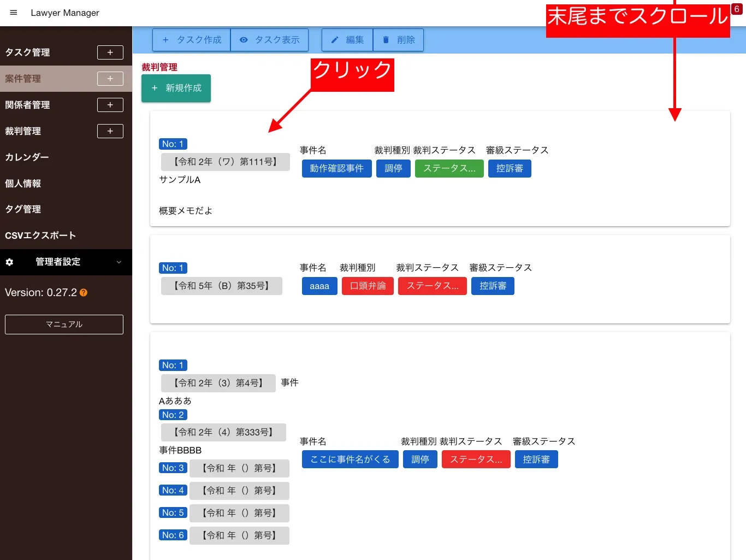Click the 動作確認事件 case name chip
Image resolution: width=746 pixels, height=560 pixels.
pos(337,168)
